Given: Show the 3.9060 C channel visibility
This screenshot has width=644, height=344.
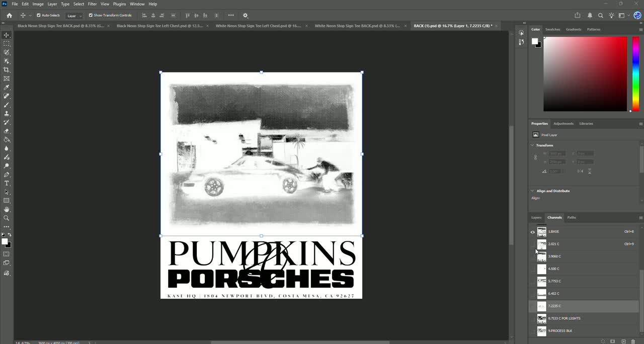Looking at the screenshot, I should [x=533, y=256].
